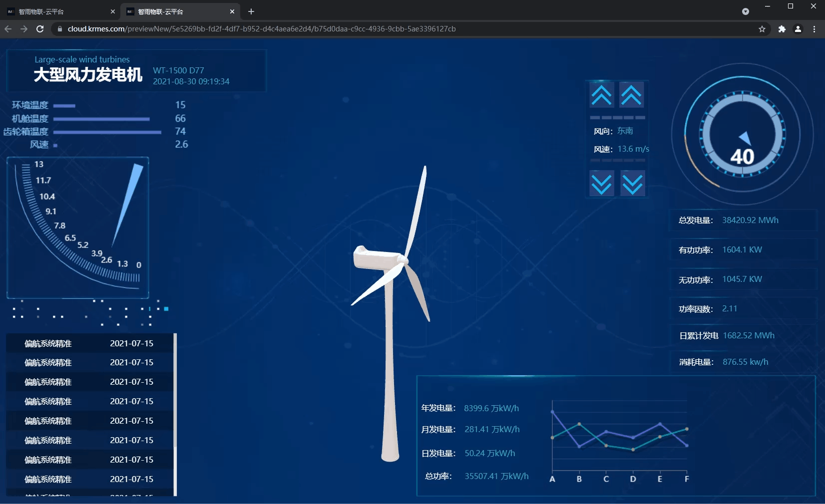The height and width of the screenshot is (504, 825).
Task: Click the scrollbar beside the alarm list
Action: pyautogui.click(x=175, y=414)
